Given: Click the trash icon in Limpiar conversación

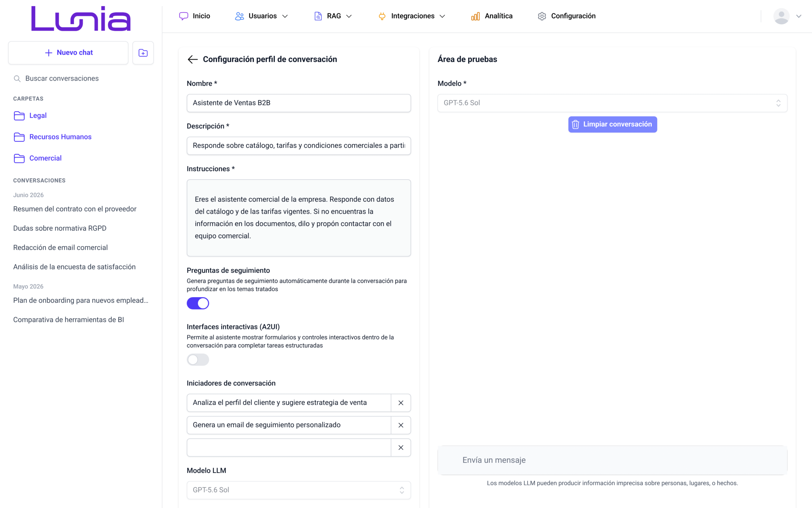Looking at the screenshot, I should coord(575,125).
